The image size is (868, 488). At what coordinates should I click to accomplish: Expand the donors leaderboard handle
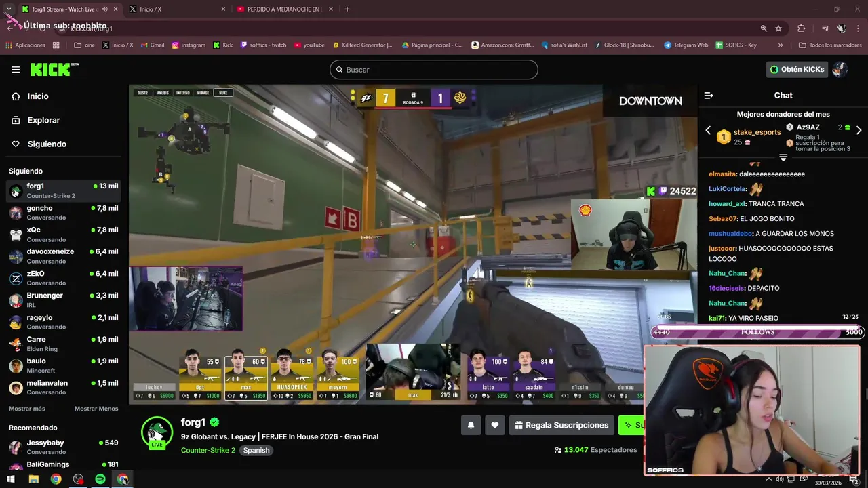tap(783, 157)
